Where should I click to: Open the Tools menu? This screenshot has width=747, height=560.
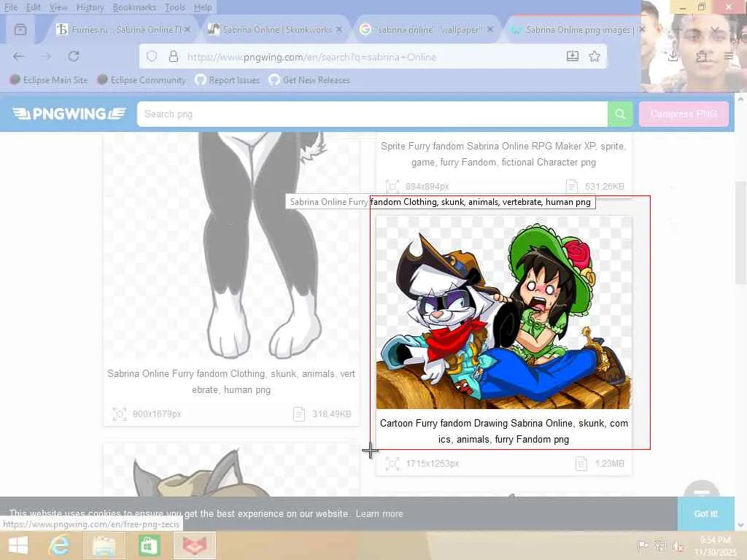point(175,7)
